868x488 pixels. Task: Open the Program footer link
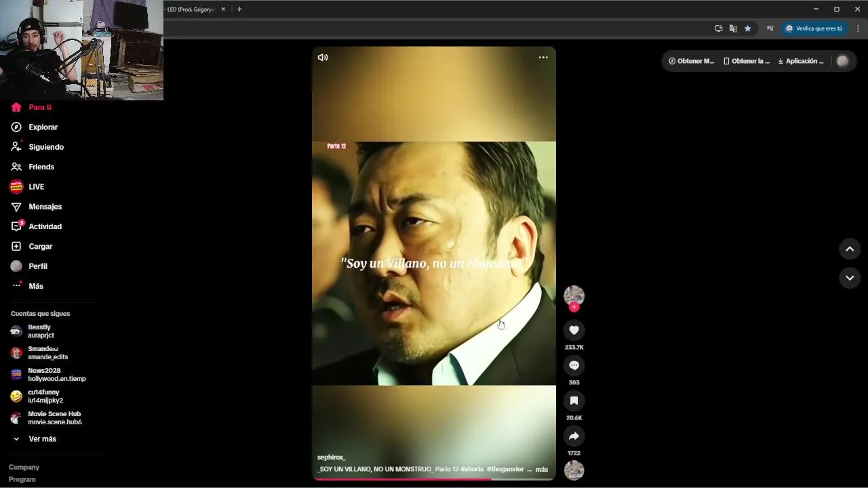tap(22, 479)
